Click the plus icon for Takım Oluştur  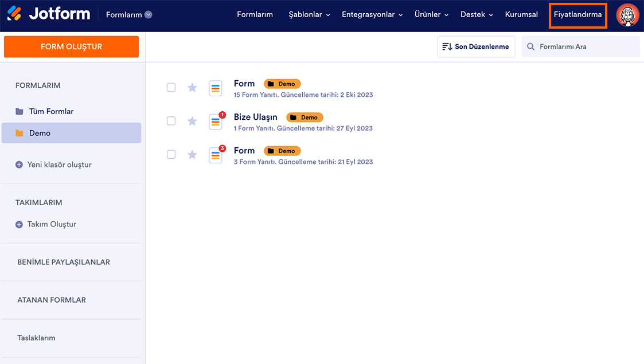point(19,224)
